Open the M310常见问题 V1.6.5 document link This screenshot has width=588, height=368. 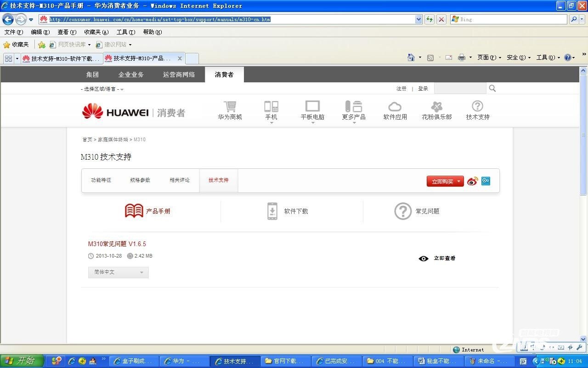(117, 244)
